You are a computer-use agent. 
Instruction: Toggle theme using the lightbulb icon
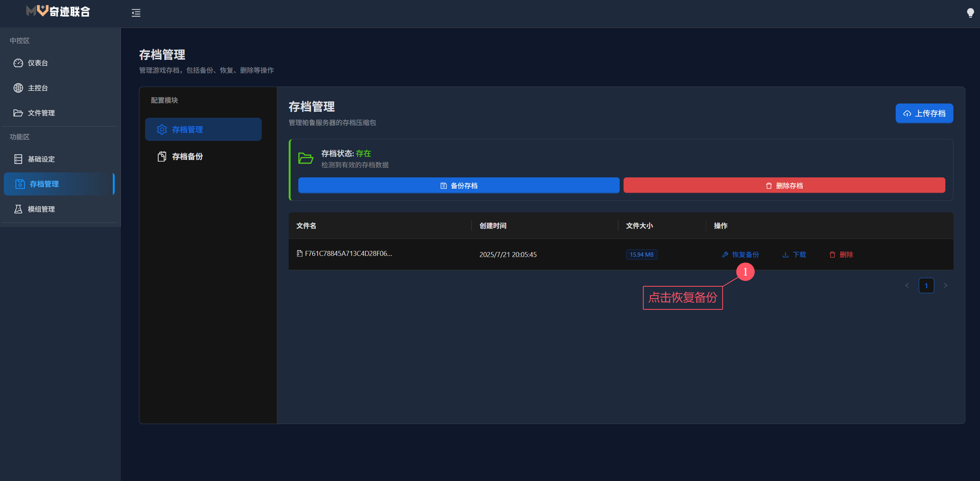point(970,13)
